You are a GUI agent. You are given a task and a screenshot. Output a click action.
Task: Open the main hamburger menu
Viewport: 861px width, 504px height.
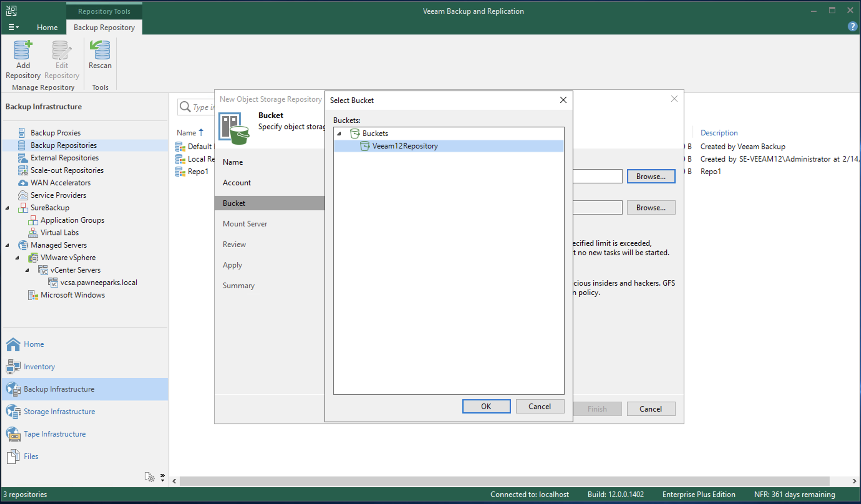click(13, 27)
